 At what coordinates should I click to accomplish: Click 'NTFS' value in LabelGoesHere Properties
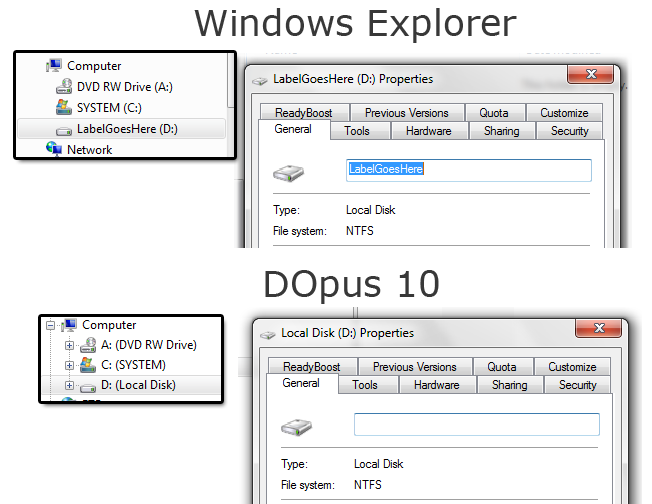click(x=360, y=231)
